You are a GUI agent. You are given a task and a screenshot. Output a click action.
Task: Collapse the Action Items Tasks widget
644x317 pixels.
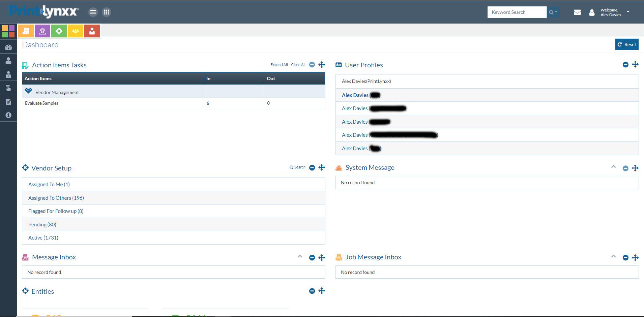312,64
